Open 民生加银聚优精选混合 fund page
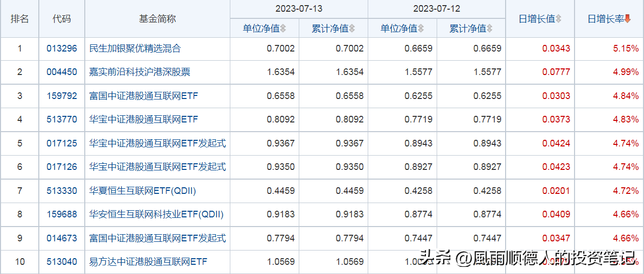 pos(135,48)
